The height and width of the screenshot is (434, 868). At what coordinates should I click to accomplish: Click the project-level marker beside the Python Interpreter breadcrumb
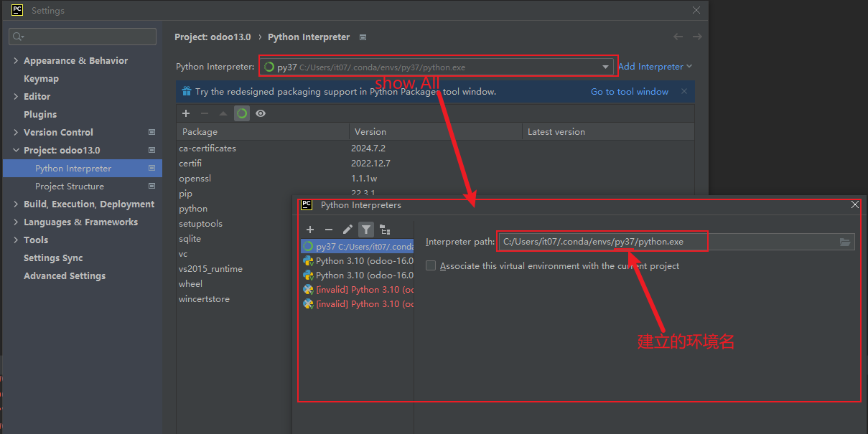click(363, 37)
